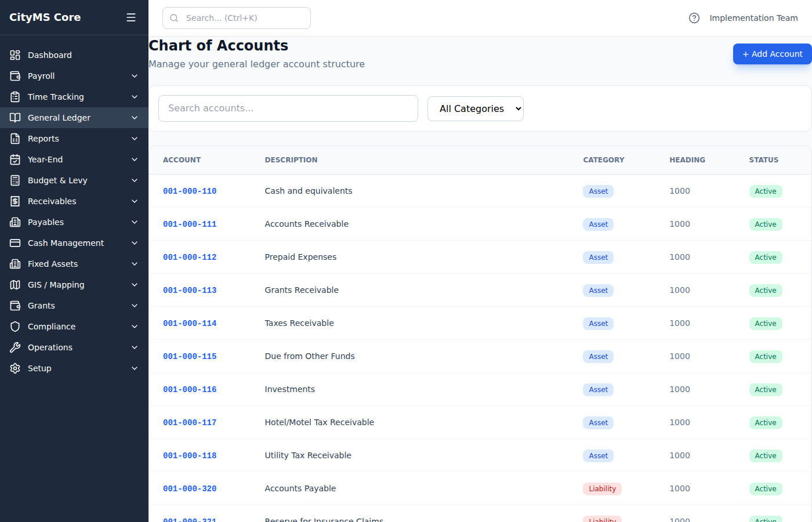The image size is (812, 522).
Task: Click the Payroll wallet icon
Action: tap(14, 75)
